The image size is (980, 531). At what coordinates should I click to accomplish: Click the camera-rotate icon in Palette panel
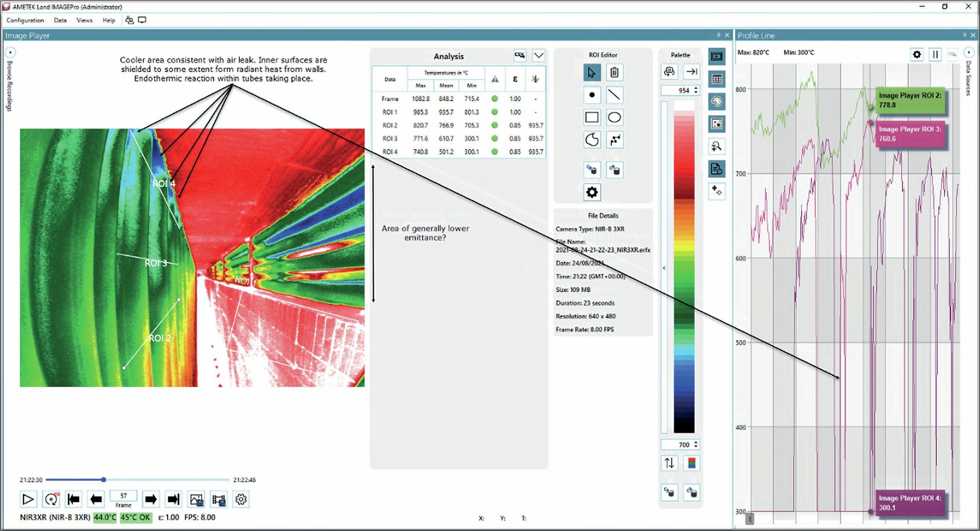669,71
